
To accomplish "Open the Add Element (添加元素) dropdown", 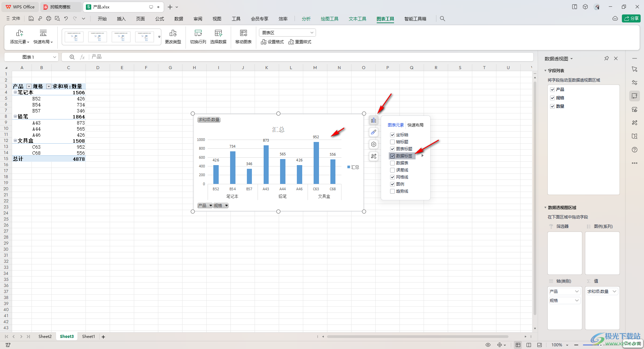I will (x=19, y=37).
